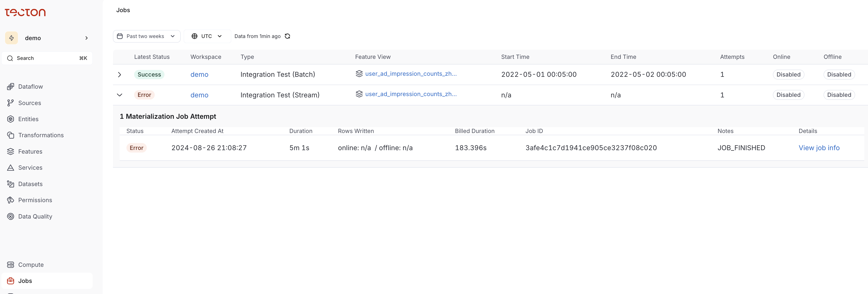The height and width of the screenshot is (294, 868).
Task: Open the UTC timezone dropdown
Action: click(207, 36)
